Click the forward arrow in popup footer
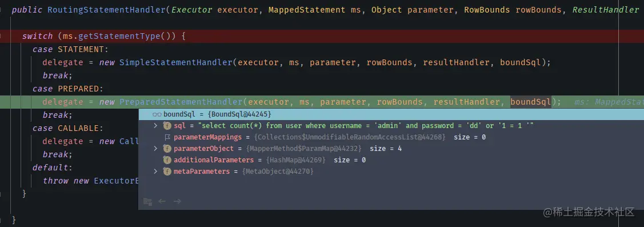Screen dimensions: 644x227 click(x=177, y=201)
